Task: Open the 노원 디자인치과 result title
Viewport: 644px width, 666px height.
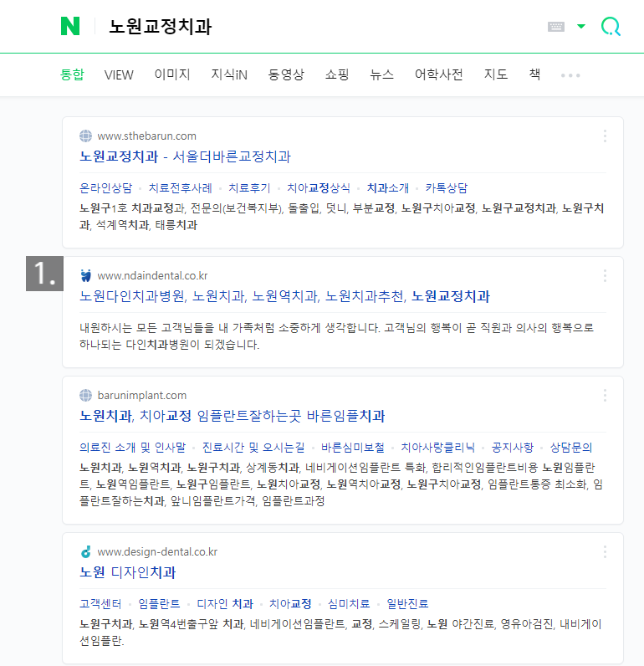Action: 127,572
